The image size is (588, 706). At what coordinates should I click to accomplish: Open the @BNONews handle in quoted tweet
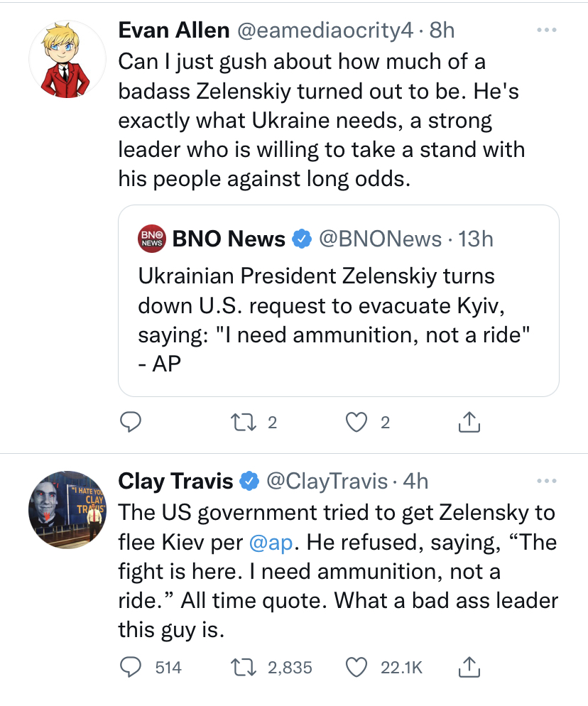tap(379, 239)
